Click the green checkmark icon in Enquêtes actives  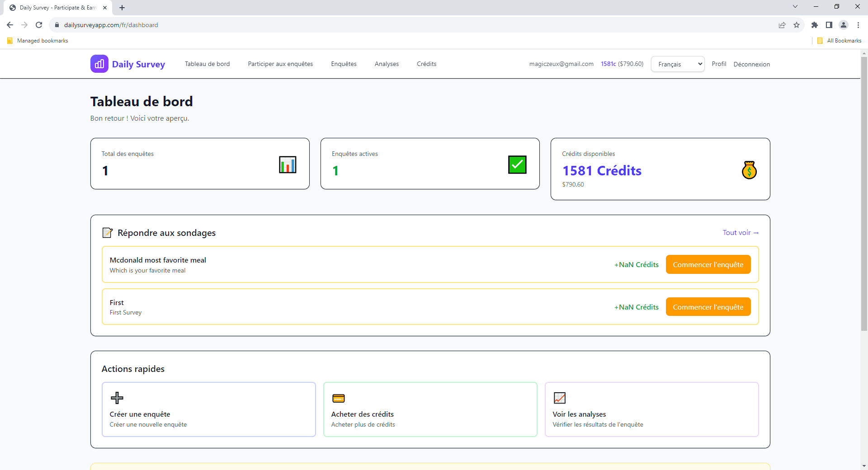(x=517, y=164)
